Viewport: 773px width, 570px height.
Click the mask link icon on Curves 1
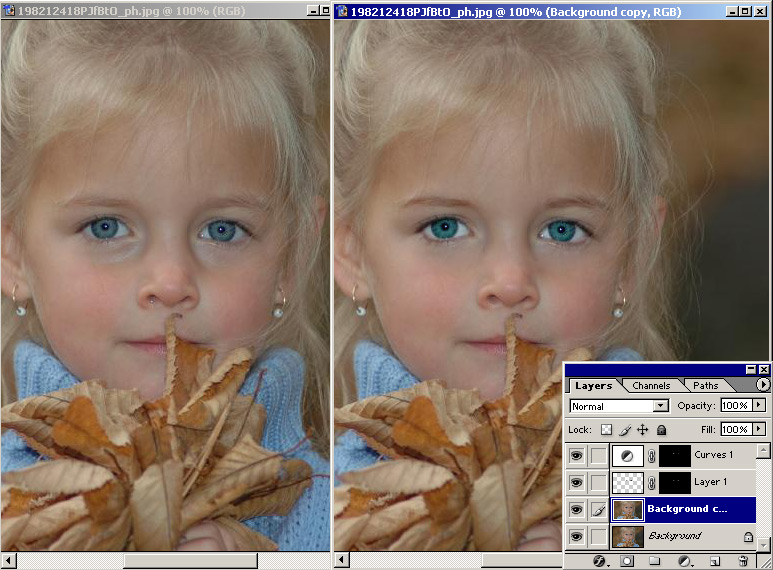coord(651,456)
